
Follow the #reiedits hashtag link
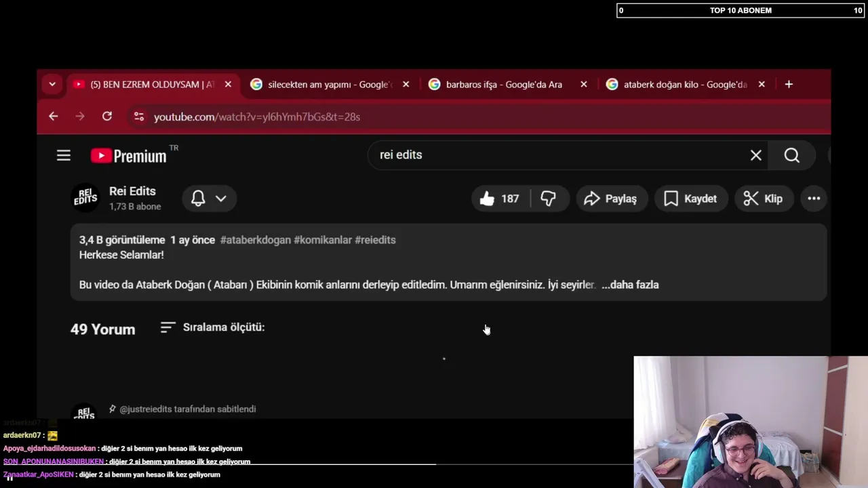[375, 240]
